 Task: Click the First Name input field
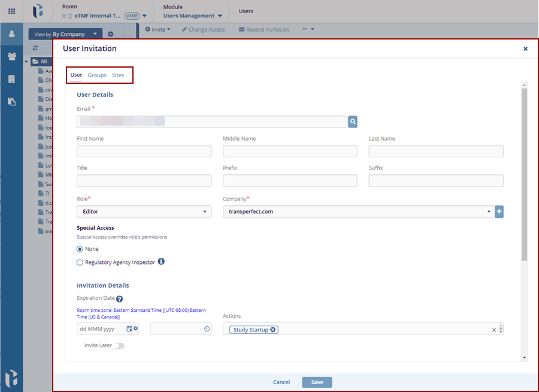[x=144, y=151]
